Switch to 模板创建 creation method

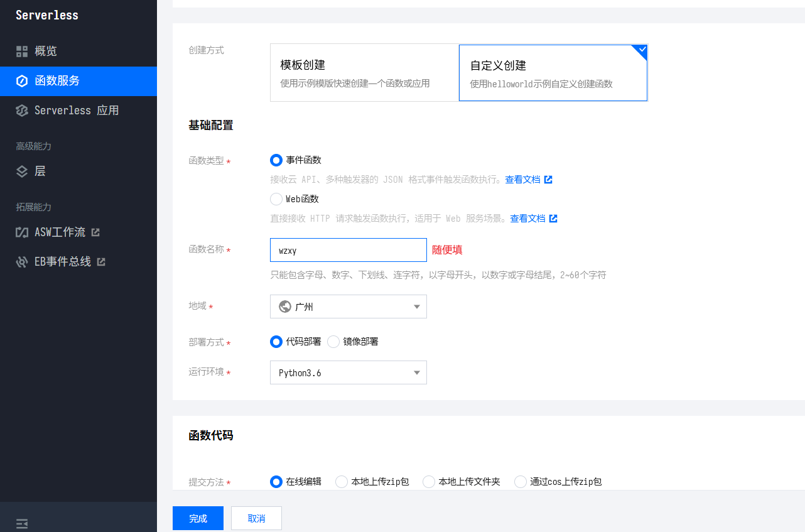click(364, 73)
